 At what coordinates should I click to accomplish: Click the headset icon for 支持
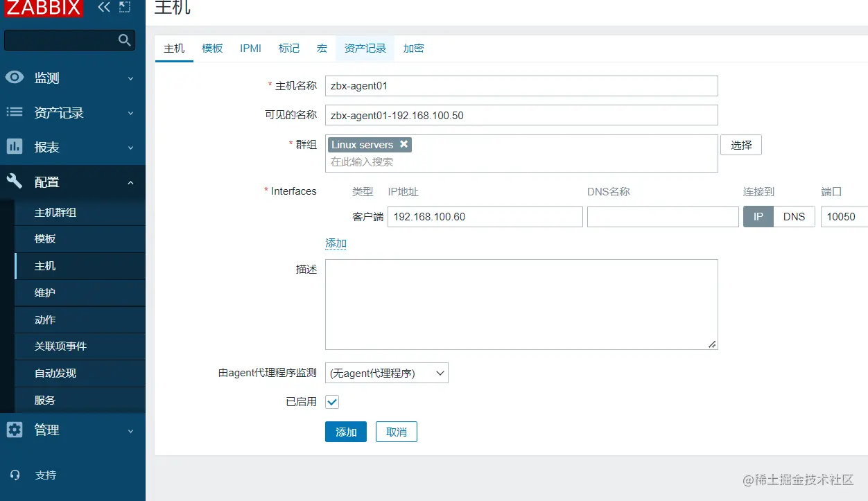(15, 475)
